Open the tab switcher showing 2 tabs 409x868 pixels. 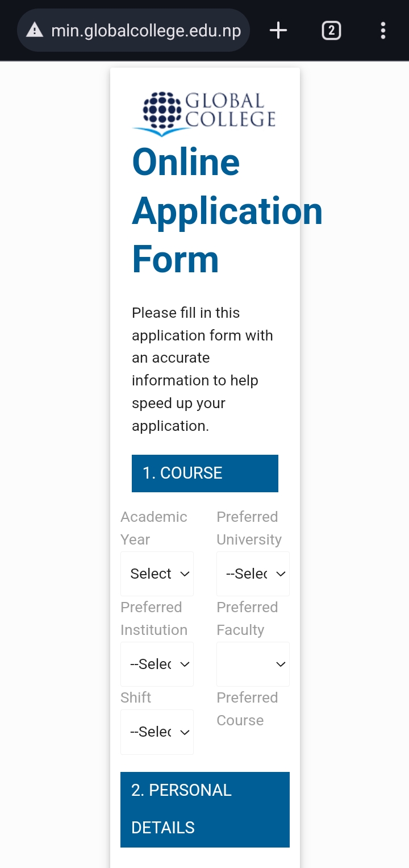(331, 30)
